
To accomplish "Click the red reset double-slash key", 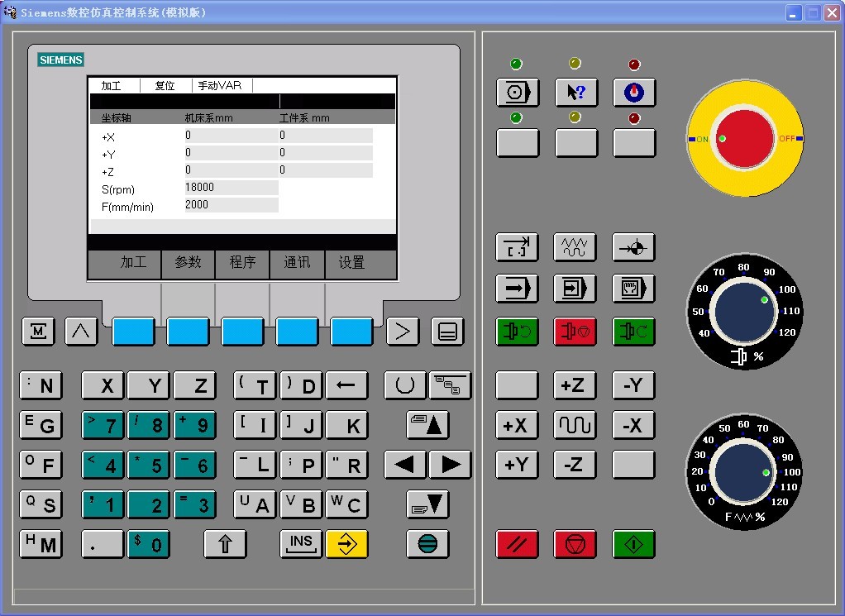I will click(x=517, y=544).
